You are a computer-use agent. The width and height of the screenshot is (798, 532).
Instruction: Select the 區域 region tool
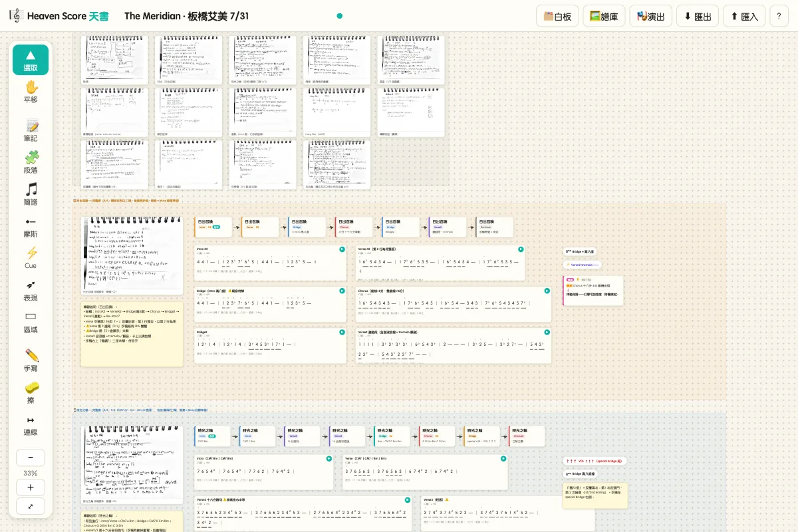pos(31,322)
